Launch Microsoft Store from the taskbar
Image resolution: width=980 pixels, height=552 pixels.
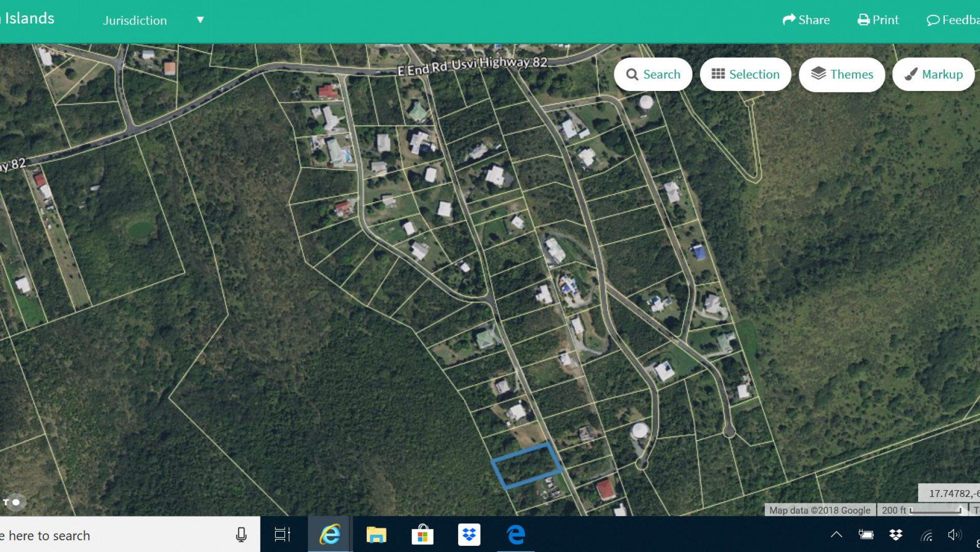[x=422, y=535]
